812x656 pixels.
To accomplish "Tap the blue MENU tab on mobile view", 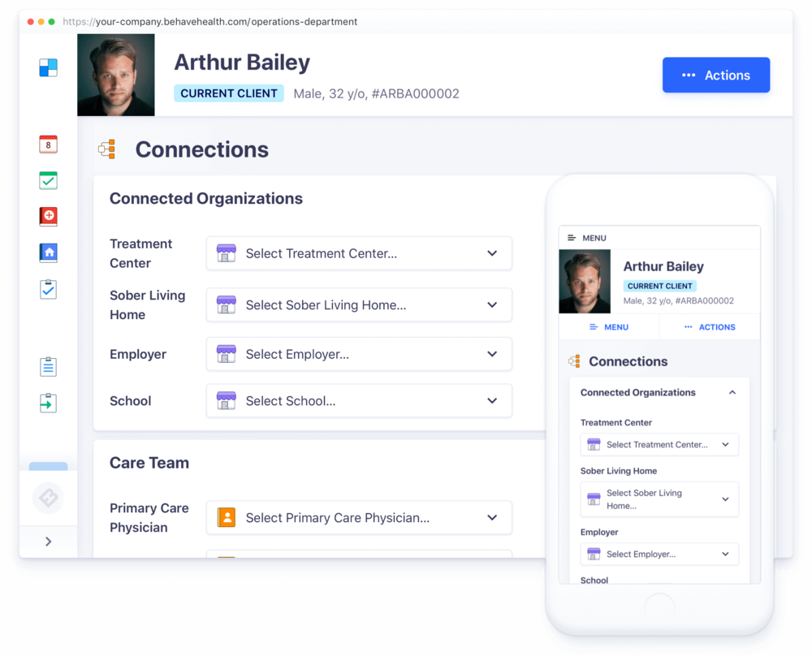I will [609, 327].
